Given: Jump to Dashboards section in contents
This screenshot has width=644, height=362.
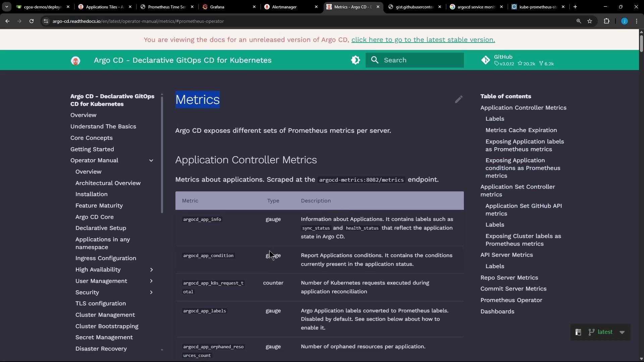Looking at the screenshot, I should pyautogui.click(x=497, y=311).
